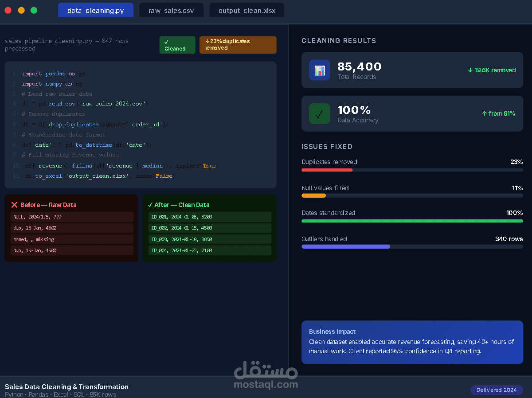Select the 'import numpy as np' code line

52,84
